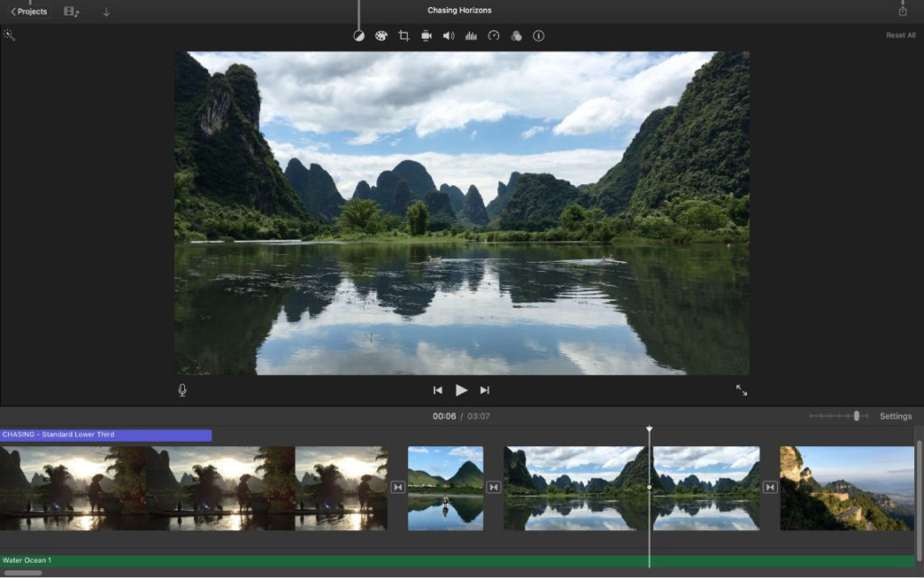Image resolution: width=924 pixels, height=578 pixels.
Task: Open the media import browser icon
Action: (x=71, y=12)
